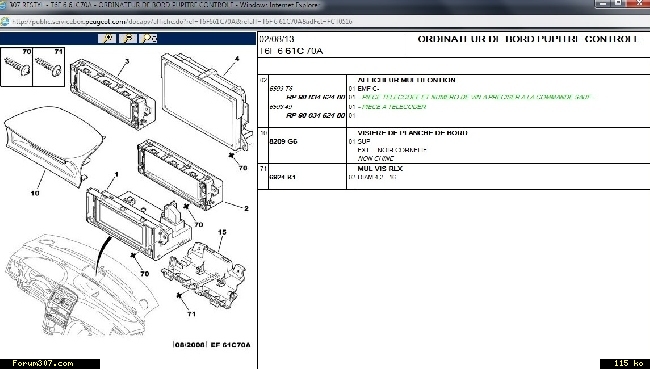Screen dimensions: 650x369
Task: Click the zoom-out magnifier icon
Action: [128, 39]
